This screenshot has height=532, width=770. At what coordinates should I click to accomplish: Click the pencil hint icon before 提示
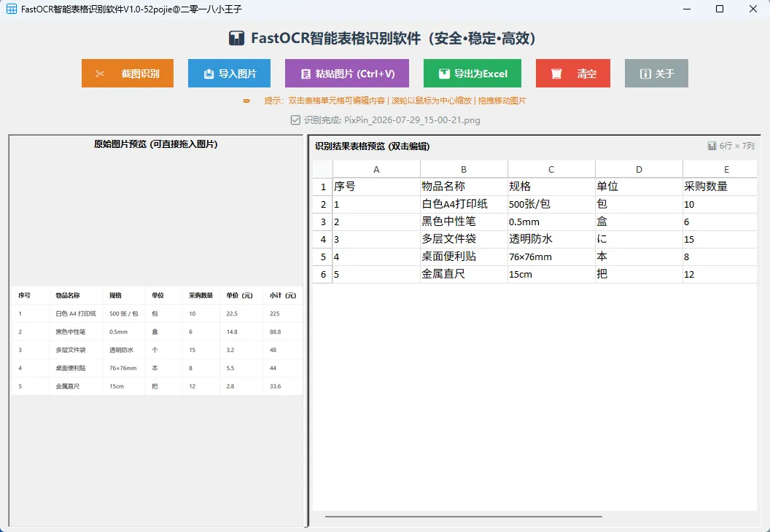click(247, 101)
